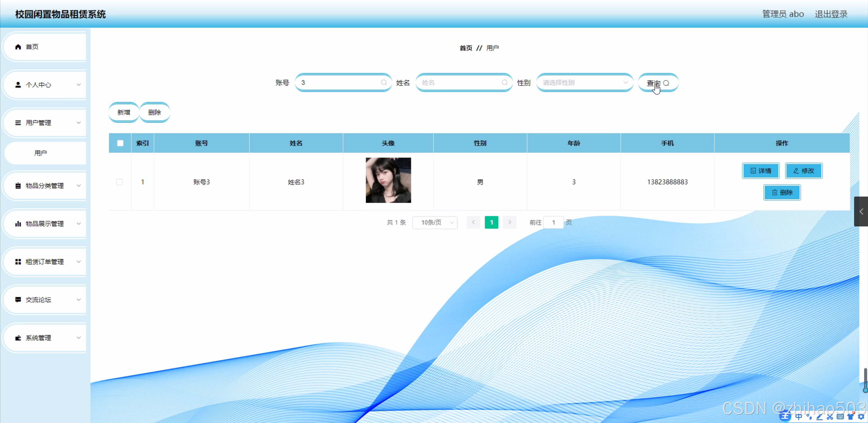The image size is (868, 423).
Task: Click the dark side panel arrow tab
Action: [x=861, y=211]
